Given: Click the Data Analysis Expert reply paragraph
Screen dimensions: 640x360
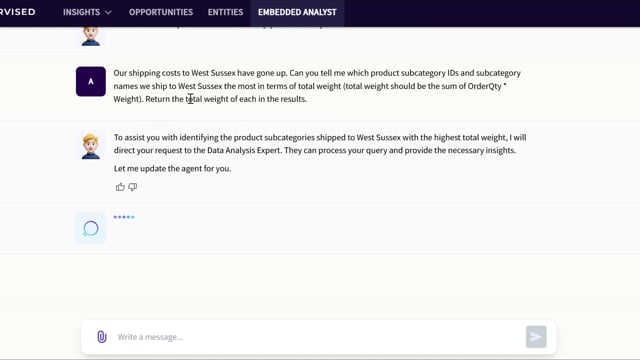Looking at the screenshot, I should (320, 144).
